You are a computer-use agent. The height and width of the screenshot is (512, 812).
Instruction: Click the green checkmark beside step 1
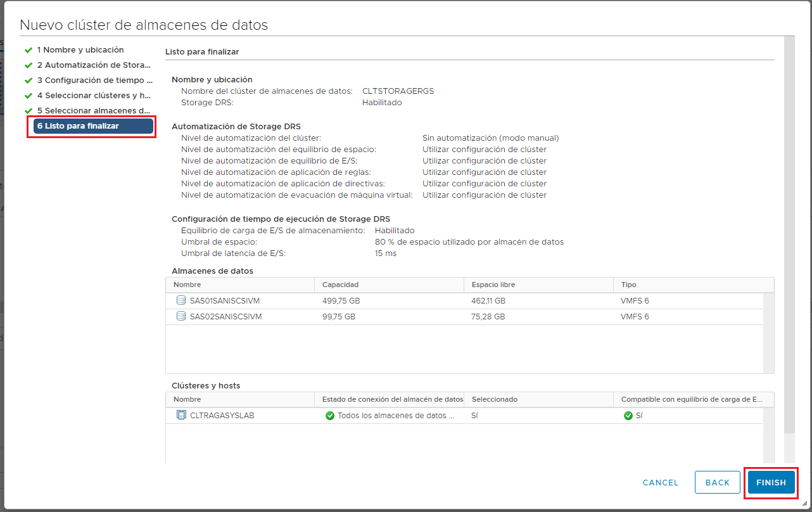tap(30, 49)
